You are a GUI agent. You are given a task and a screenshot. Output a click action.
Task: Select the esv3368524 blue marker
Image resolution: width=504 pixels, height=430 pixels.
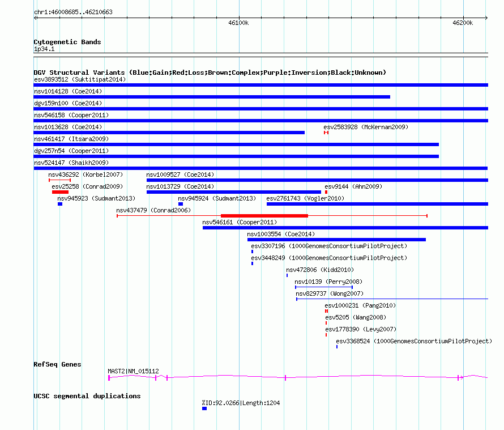pyautogui.click(x=337, y=347)
